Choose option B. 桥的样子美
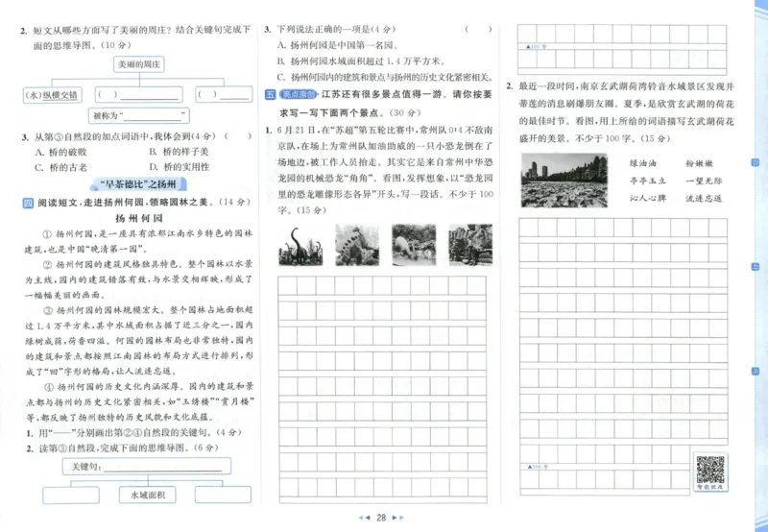The height and width of the screenshot is (532, 768). click(179, 152)
